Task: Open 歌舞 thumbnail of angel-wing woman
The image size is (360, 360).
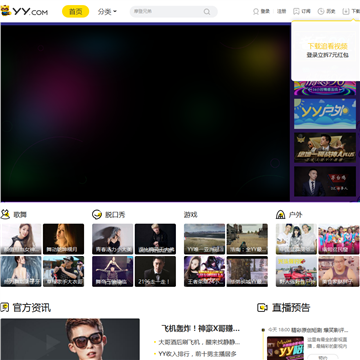Action: pyautogui.click(x=21, y=271)
